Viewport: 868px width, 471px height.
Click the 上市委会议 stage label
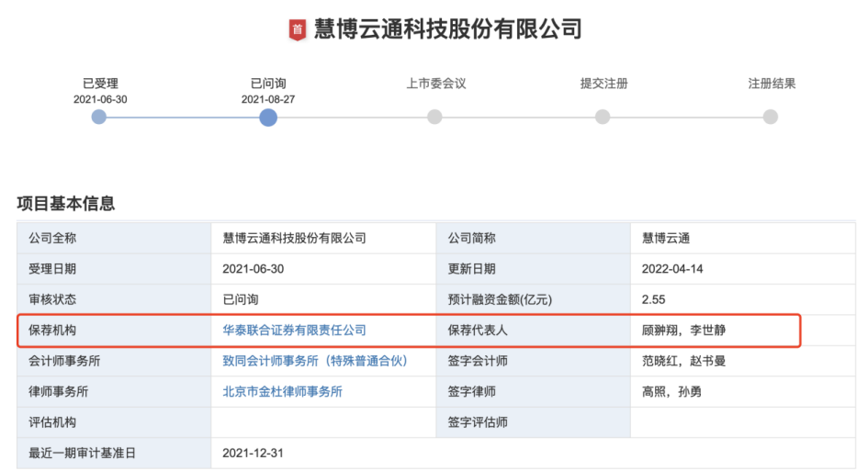436,84
